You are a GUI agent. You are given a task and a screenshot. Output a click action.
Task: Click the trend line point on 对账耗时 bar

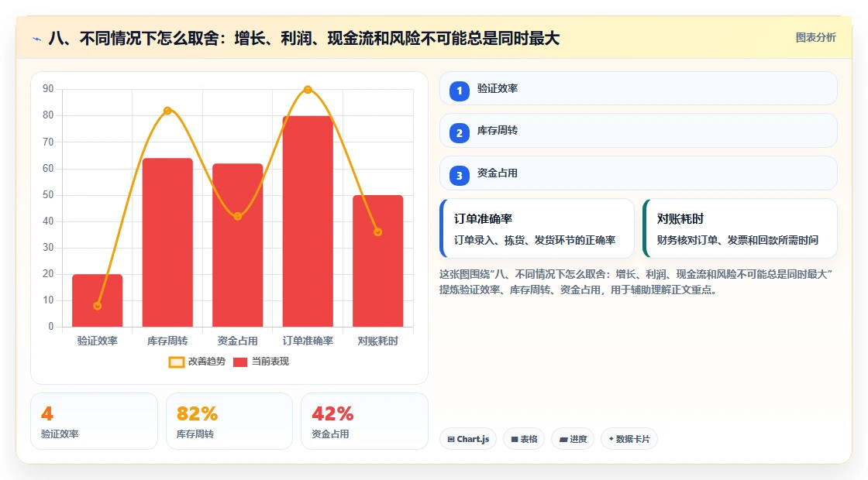point(378,232)
